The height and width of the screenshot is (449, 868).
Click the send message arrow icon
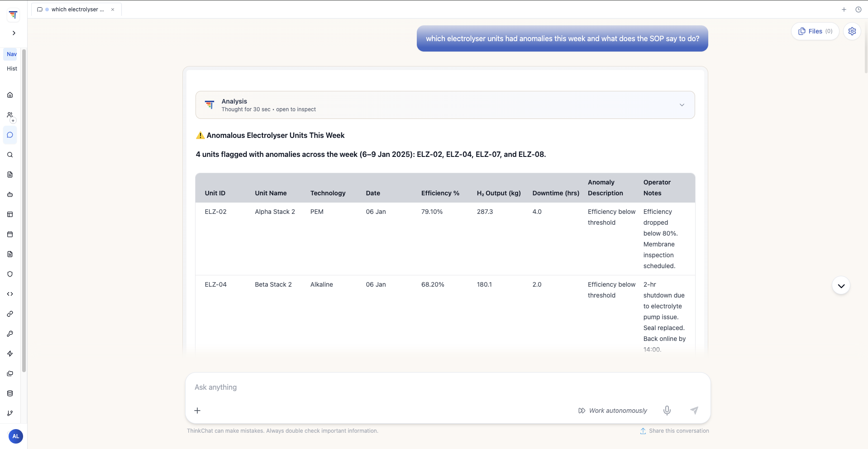point(694,411)
